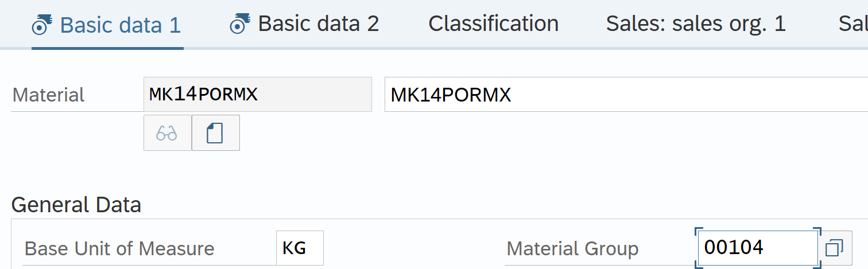Open value help icon for Material Group
868x269 pixels.
click(834, 248)
